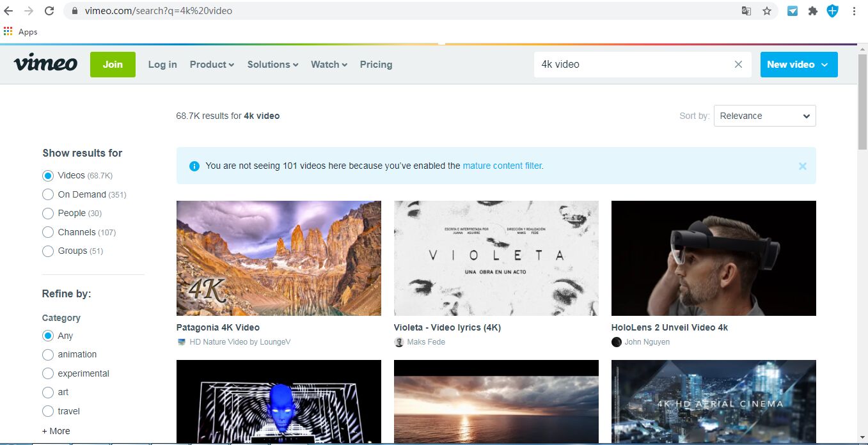Click the green Join button
The height and width of the screenshot is (445, 868).
(x=113, y=64)
